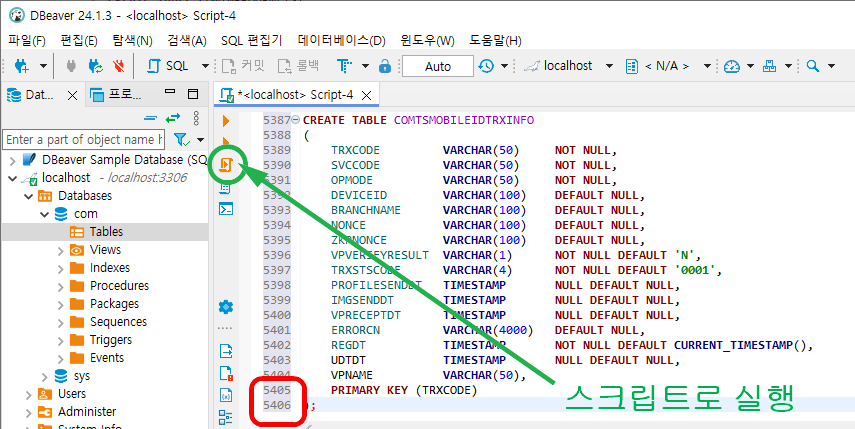855x429 pixels.
Task: Toggle link with editor arrows icon
Action: click(x=173, y=118)
